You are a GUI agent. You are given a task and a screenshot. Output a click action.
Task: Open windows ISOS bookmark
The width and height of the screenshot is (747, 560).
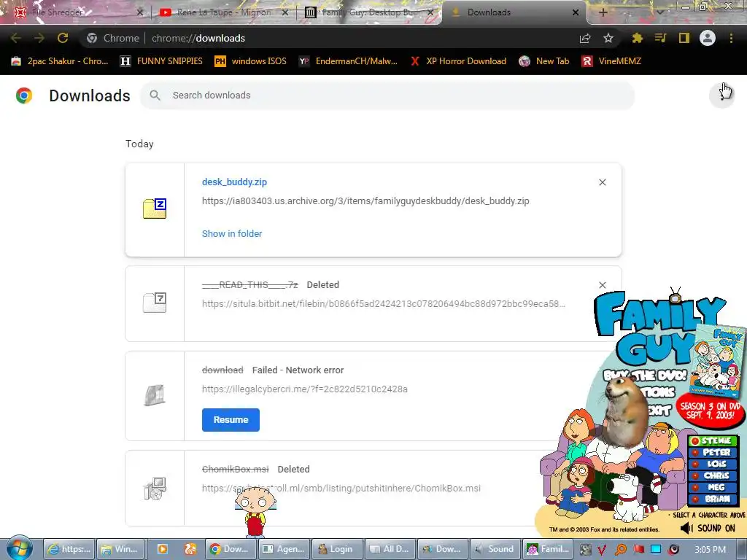pos(251,61)
